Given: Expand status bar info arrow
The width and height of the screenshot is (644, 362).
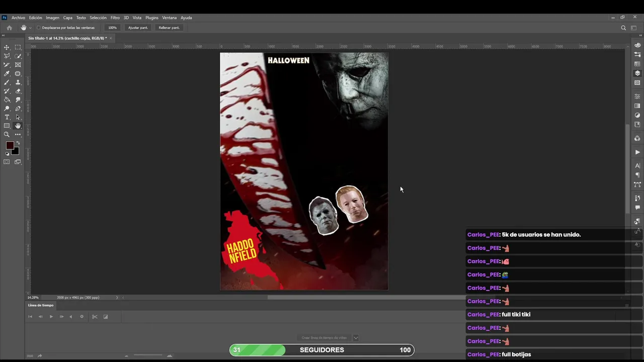Looking at the screenshot, I should click(x=117, y=298).
